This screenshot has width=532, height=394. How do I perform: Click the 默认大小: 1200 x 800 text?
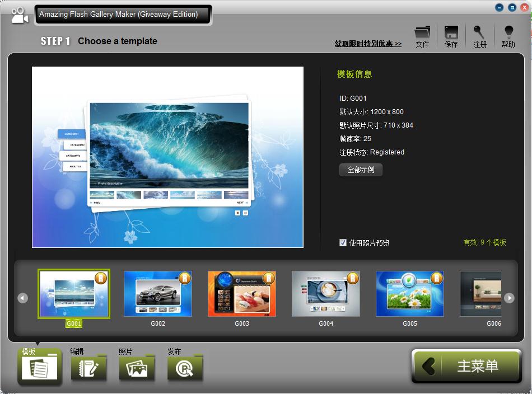371,112
